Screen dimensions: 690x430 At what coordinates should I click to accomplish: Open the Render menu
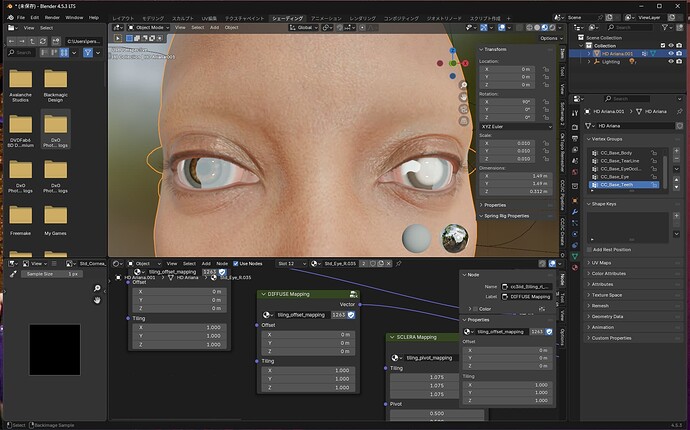coord(52,18)
